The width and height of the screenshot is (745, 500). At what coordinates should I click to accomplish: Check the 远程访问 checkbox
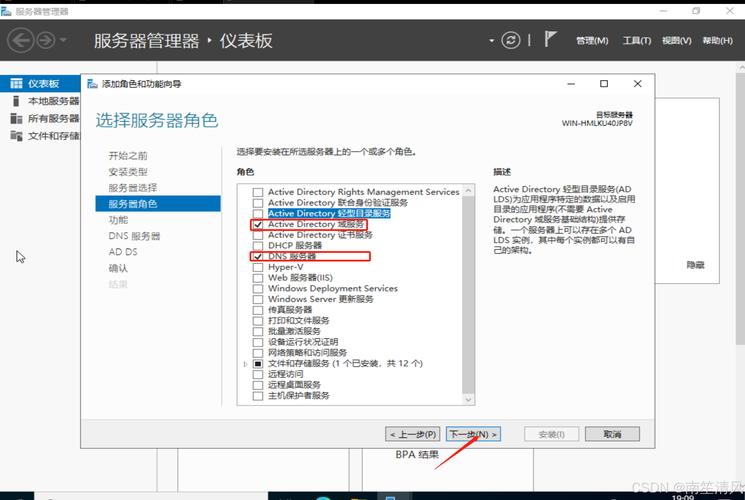coord(258,374)
